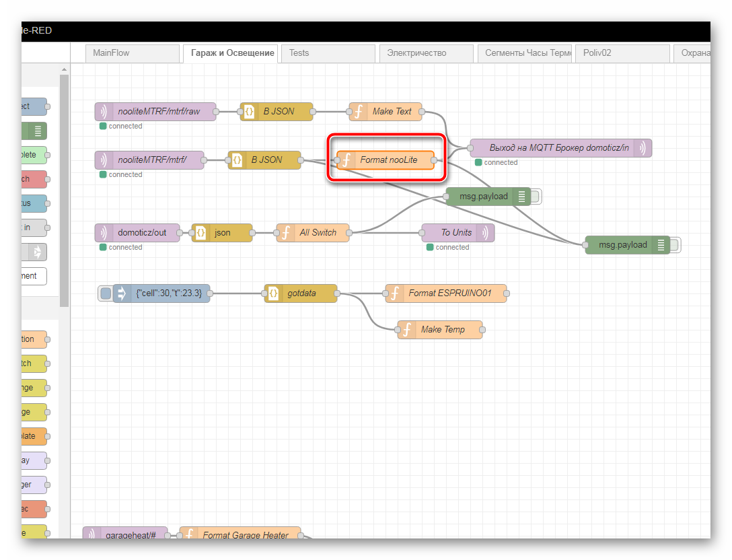732x560 pixels.
Task: Click the MQTT icon on nooliteMTRF/mtrf/raw node
Action: pos(104,112)
